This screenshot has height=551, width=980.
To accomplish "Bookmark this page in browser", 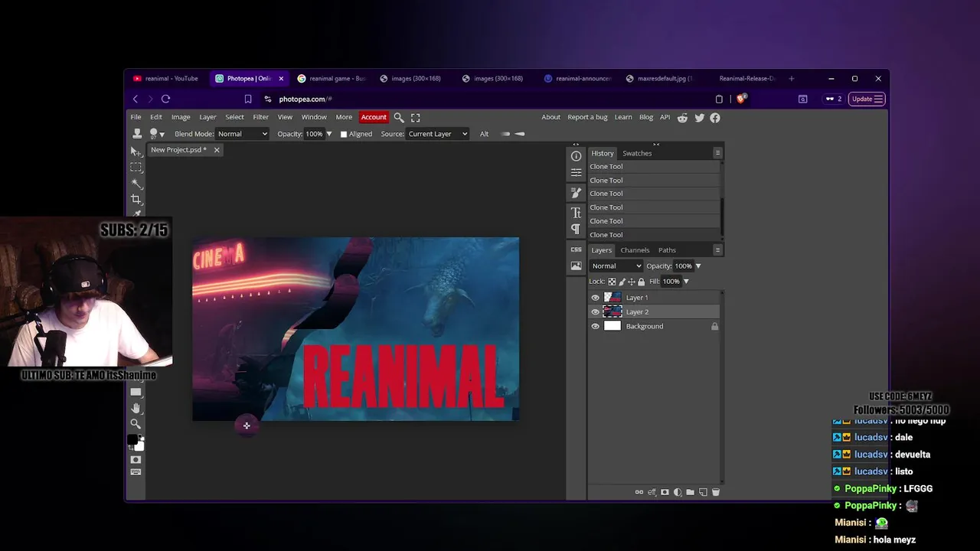I will [248, 99].
